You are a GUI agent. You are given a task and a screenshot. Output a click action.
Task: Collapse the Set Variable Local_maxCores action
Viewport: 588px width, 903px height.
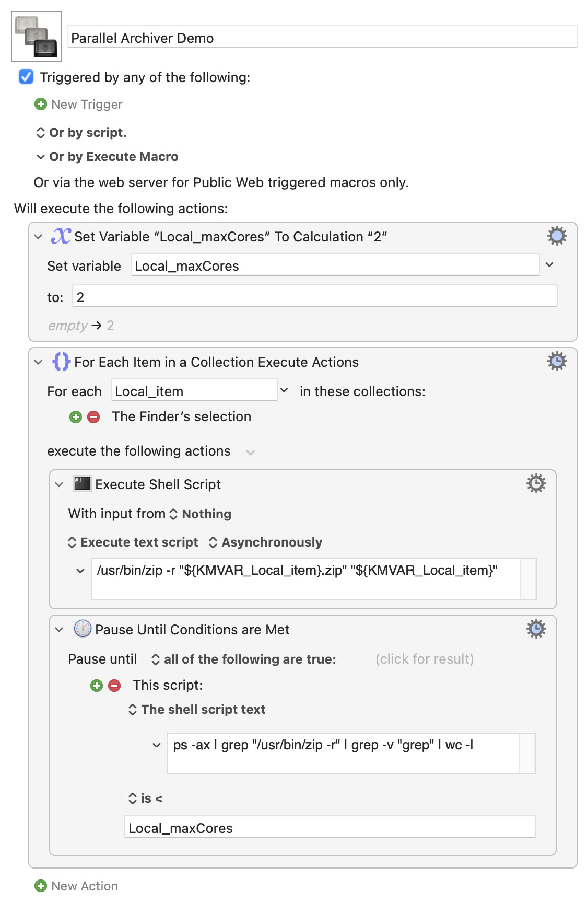click(38, 237)
